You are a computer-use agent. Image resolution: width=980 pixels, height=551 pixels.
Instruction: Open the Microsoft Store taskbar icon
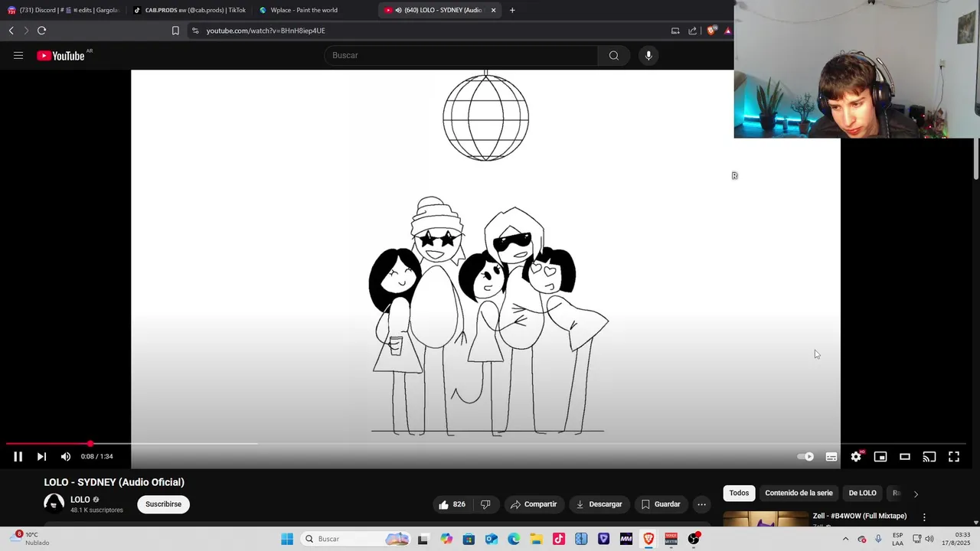click(x=469, y=539)
